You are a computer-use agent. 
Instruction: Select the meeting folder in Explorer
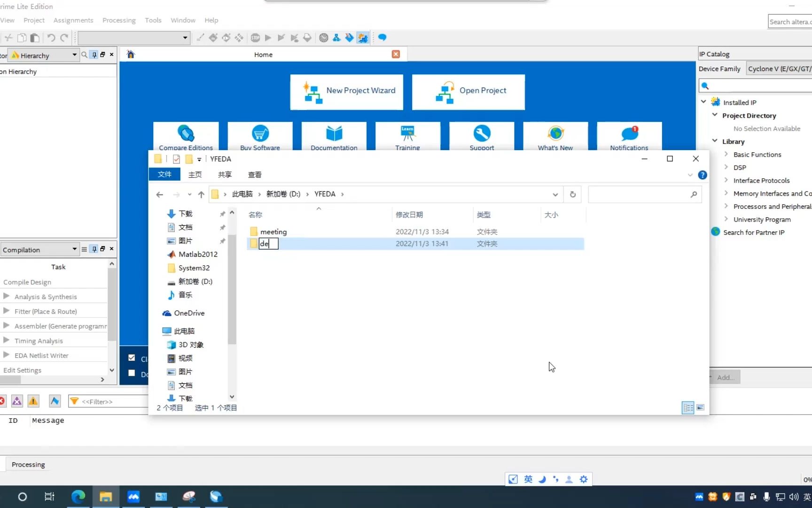point(273,231)
